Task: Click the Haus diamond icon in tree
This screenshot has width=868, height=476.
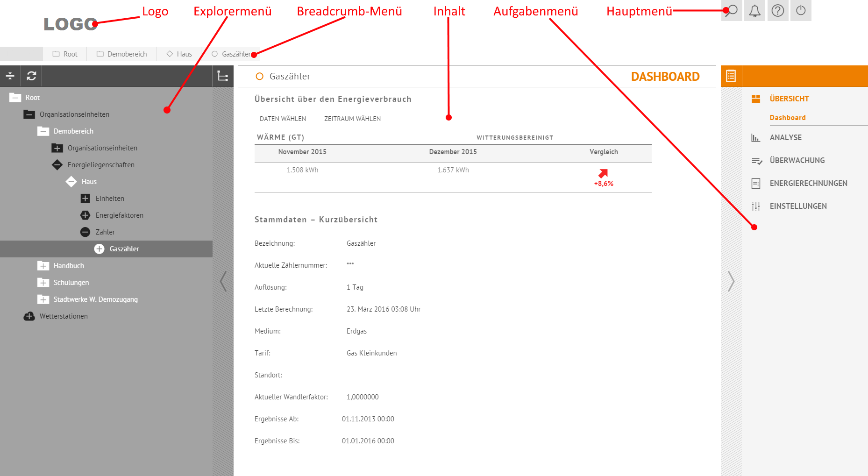Action: (71, 182)
